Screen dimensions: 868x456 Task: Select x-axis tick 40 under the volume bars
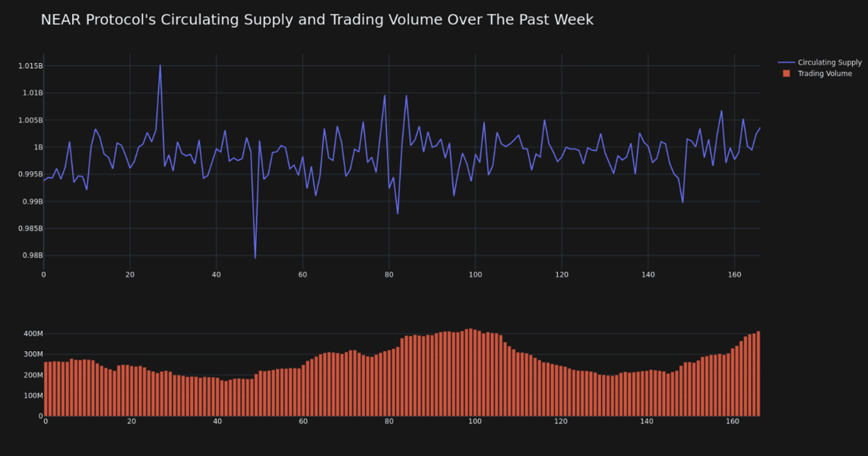coord(217,422)
